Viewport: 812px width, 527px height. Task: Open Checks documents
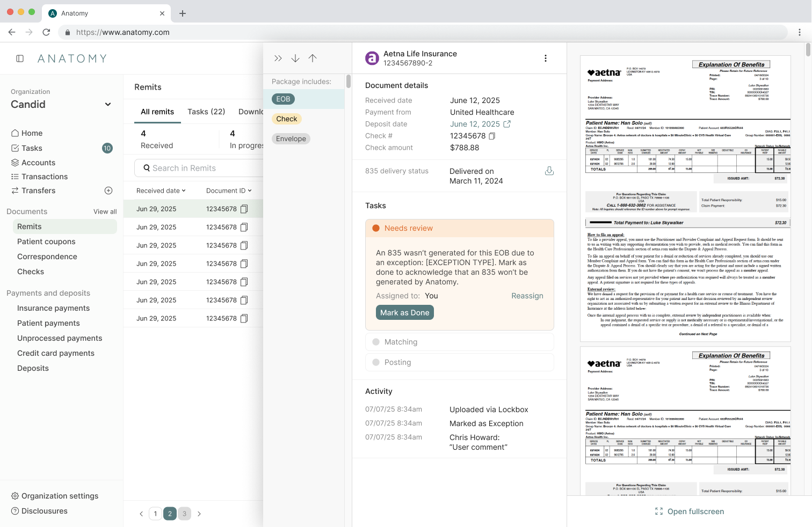click(31, 272)
